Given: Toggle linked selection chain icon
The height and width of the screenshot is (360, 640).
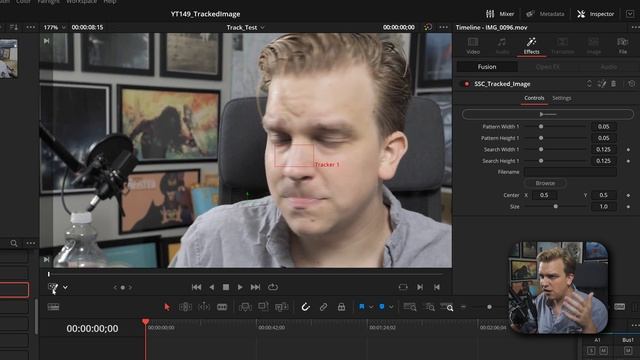Looking at the screenshot, I should pyautogui.click(x=323, y=307).
